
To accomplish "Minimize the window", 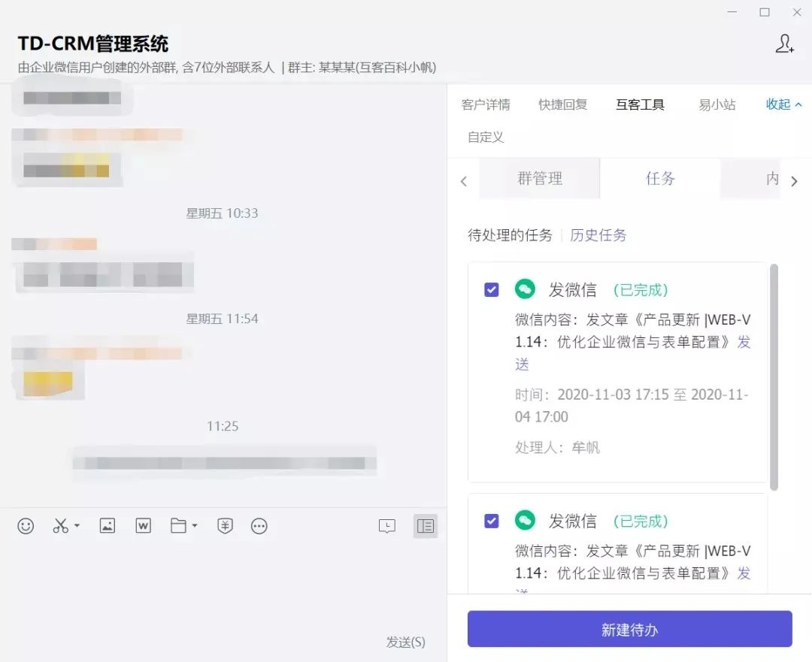I will 732,12.
